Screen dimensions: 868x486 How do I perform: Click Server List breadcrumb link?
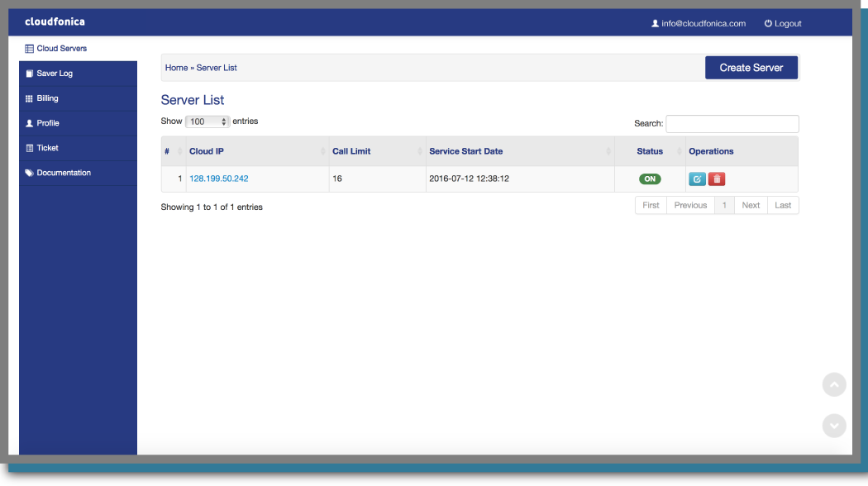217,68
